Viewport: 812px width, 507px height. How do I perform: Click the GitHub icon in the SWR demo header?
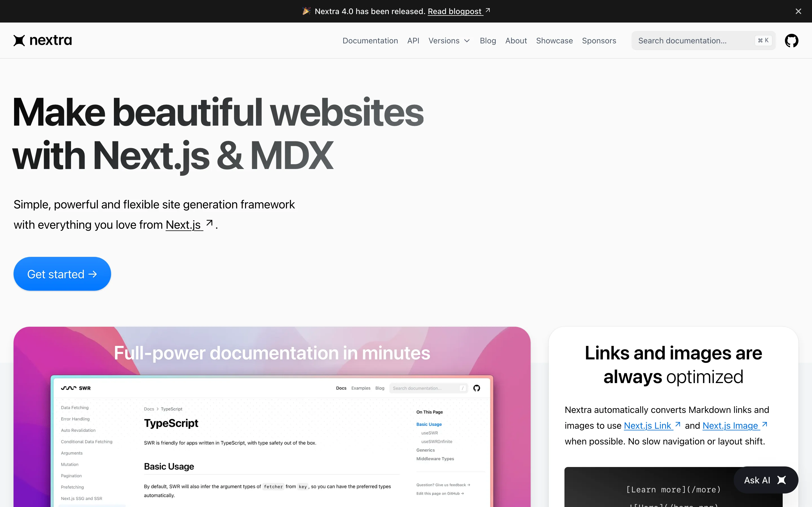tap(476, 388)
